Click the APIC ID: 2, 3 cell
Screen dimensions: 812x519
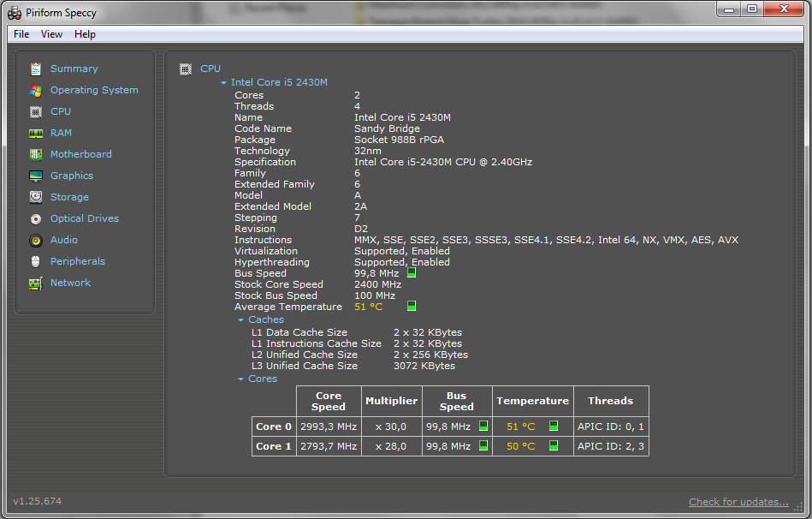coord(611,446)
